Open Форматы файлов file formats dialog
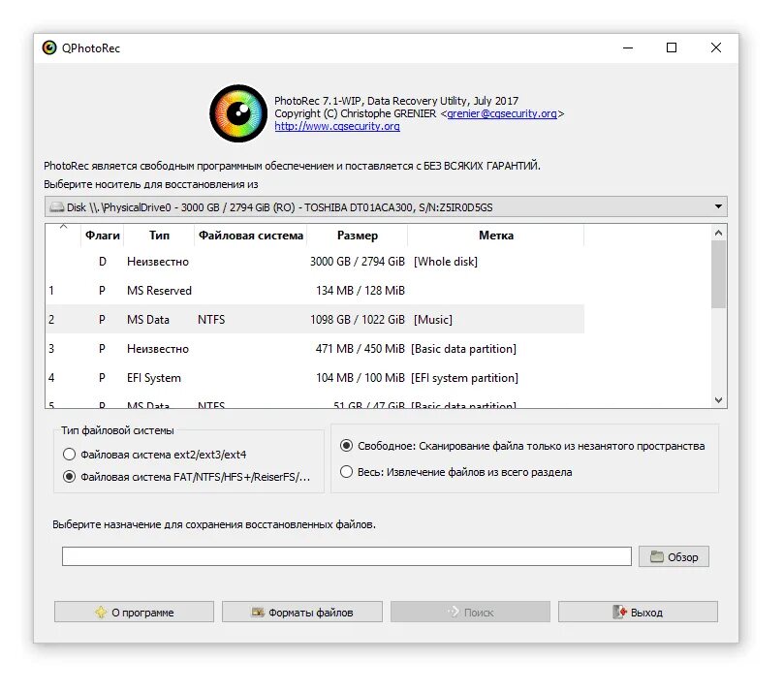This screenshot has width=784, height=693. click(302, 612)
